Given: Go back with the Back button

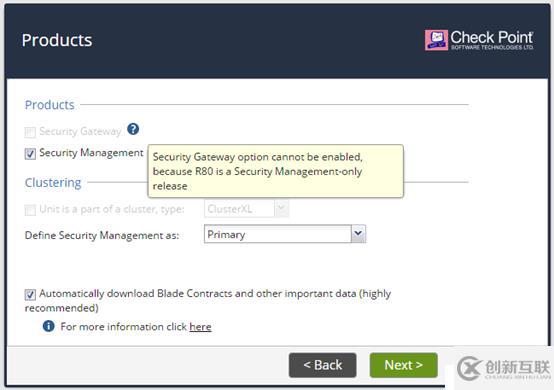Looking at the screenshot, I should (323, 365).
